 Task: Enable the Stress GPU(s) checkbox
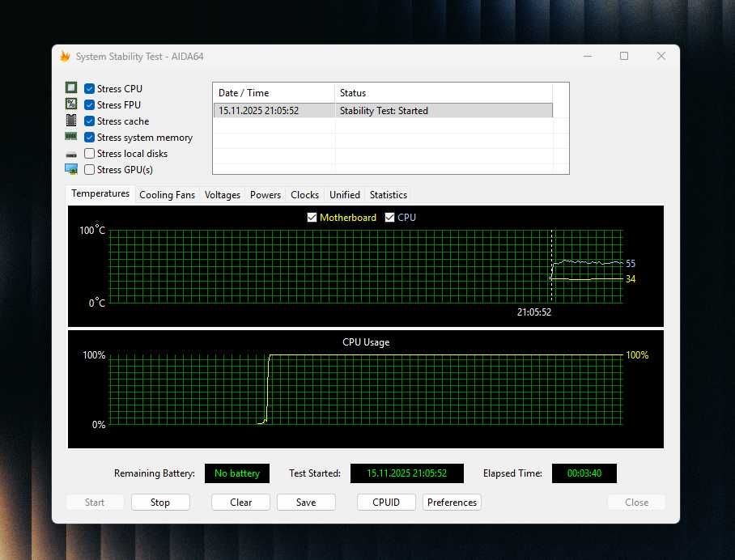90,170
